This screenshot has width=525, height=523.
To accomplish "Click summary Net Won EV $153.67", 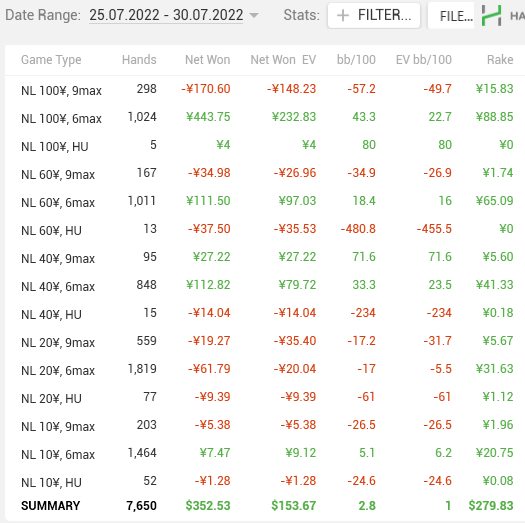I will coord(294,506).
